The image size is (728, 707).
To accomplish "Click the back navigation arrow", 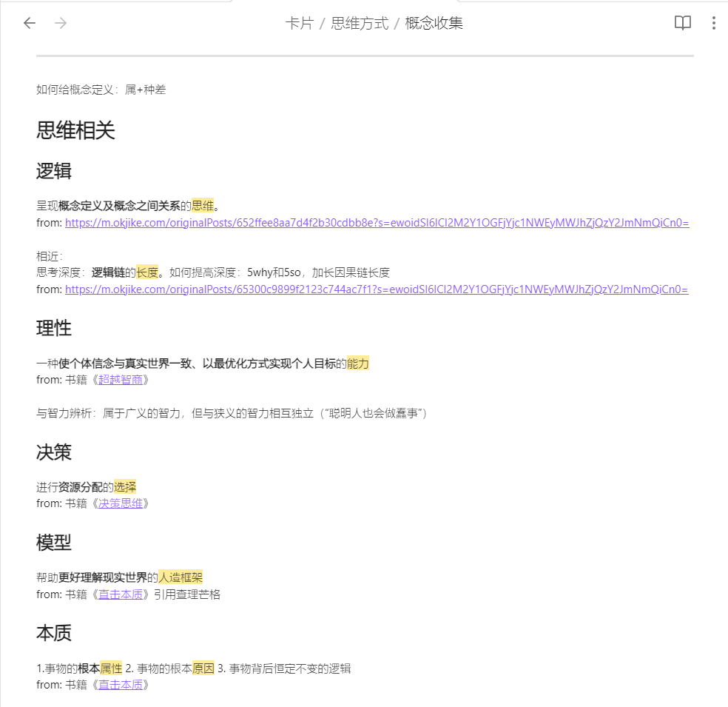I will click(x=30, y=23).
